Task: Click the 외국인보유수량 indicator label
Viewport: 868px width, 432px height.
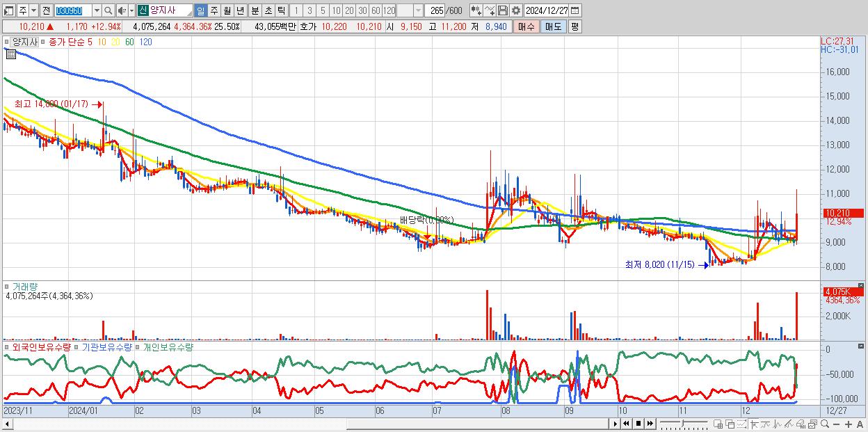Action: tap(42, 346)
